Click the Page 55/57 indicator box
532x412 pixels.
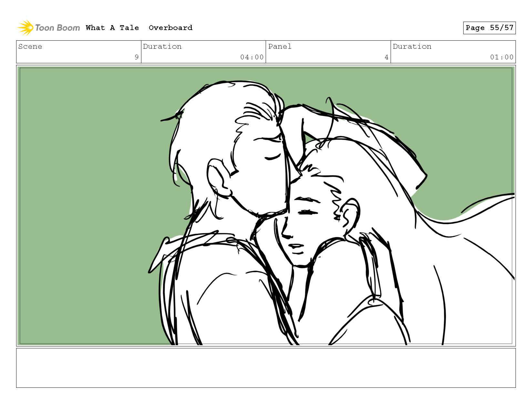pyautogui.click(x=489, y=28)
